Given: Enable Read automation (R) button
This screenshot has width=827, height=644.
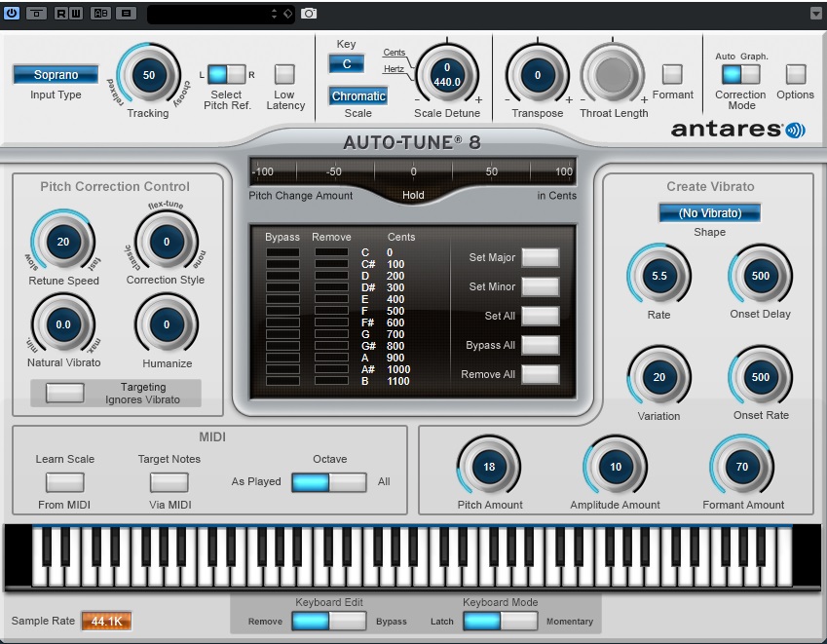Looking at the screenshot, I should point(61,13).
